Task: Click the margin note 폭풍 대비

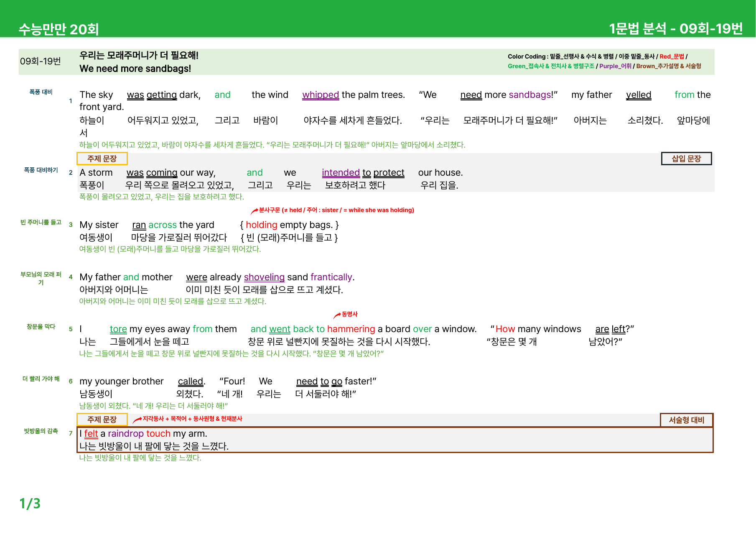Action: [41, 92]
